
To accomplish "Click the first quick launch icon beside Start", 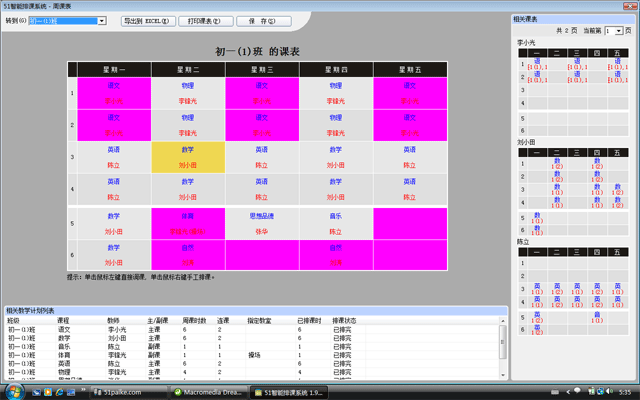I will (x=36, y=392).
